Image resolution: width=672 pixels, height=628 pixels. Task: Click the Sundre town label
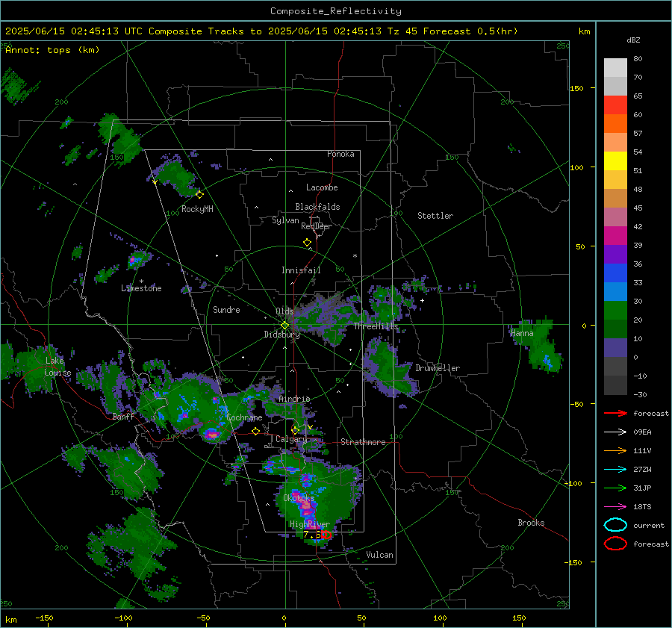[226, 309]
